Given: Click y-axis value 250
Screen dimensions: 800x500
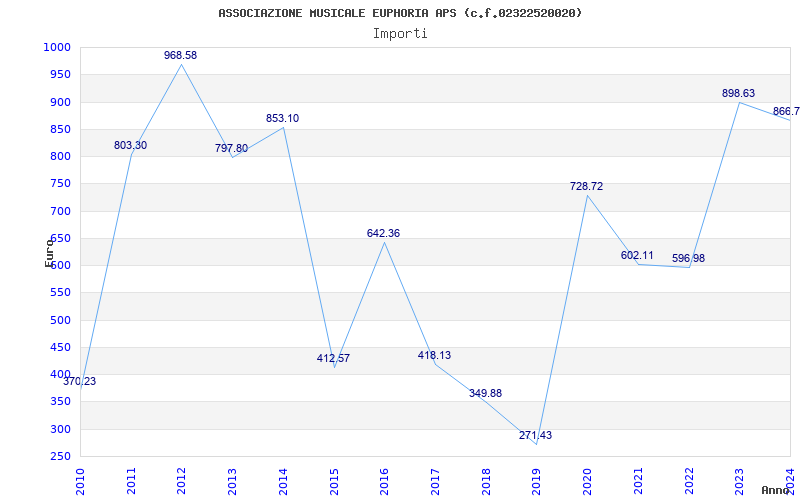Looking at the screenshot, I should coord(60,456).
